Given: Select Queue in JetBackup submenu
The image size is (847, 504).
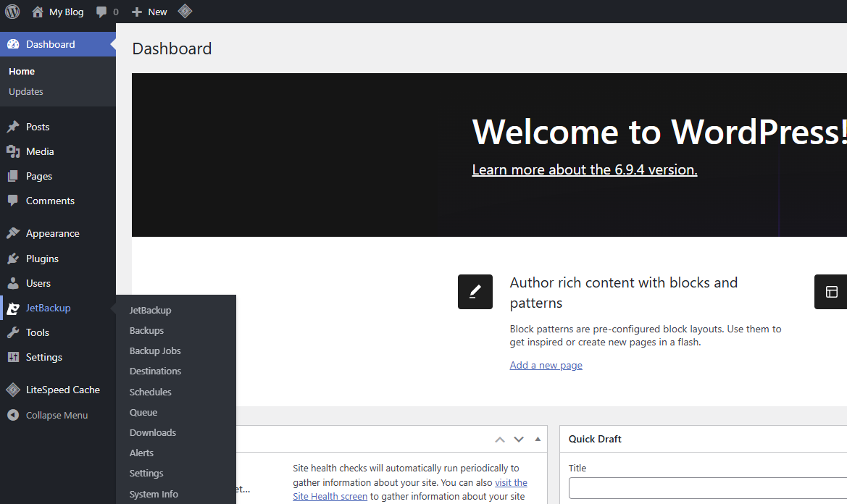Looking at the screenshot, I should (143, 412).
